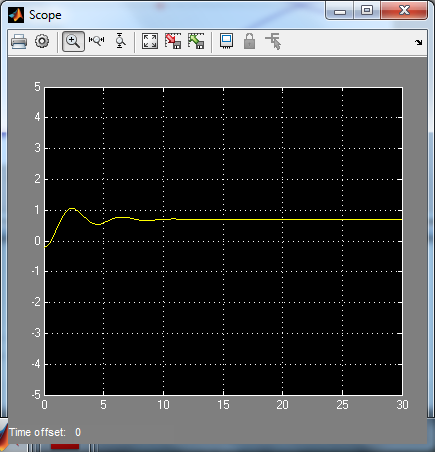The image size is (435, 452).
Task: Maximize the Scope window
Action: pos(367,10)
